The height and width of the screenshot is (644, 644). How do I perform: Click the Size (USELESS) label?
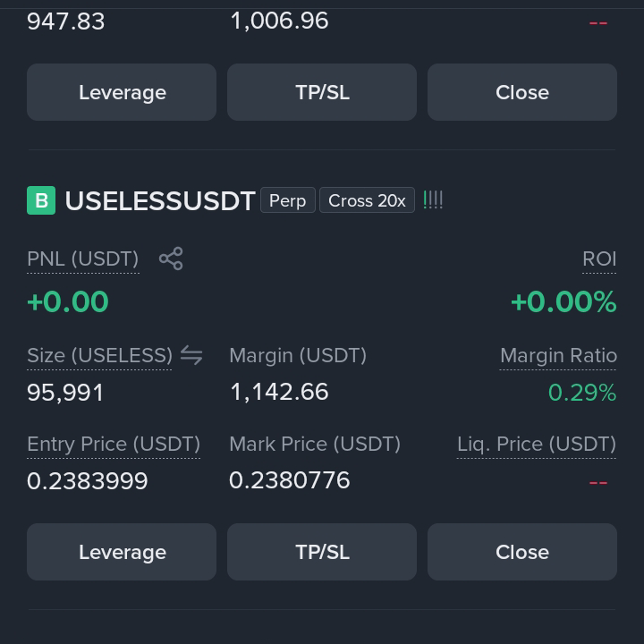click(99, 356)
